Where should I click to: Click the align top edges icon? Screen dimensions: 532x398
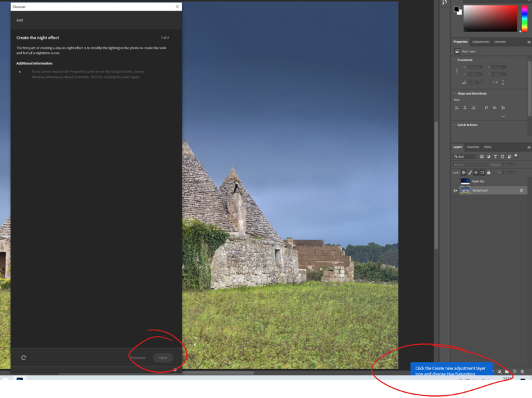click(x=486, y=108)
